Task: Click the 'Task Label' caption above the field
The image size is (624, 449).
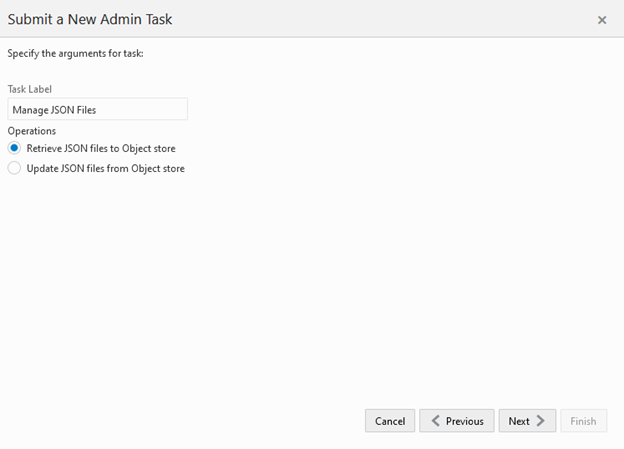Action: click(29, 89)
